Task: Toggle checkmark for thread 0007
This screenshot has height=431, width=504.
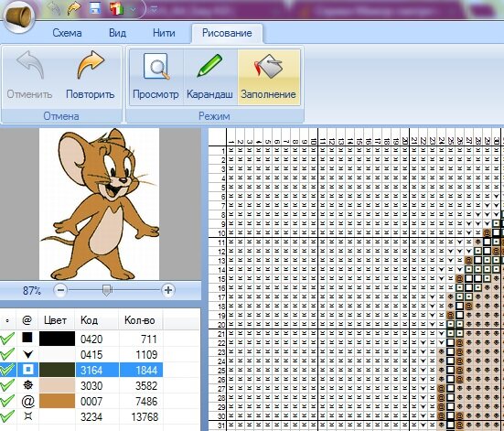Action: pos(7,401)
